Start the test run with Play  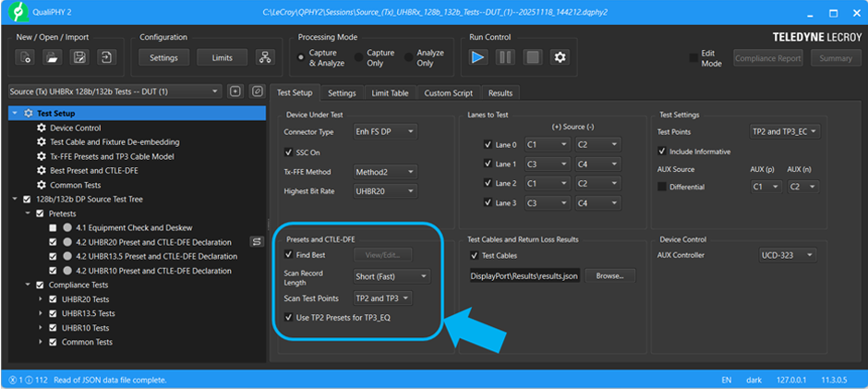pyautogui.click(x=477, y=57)
